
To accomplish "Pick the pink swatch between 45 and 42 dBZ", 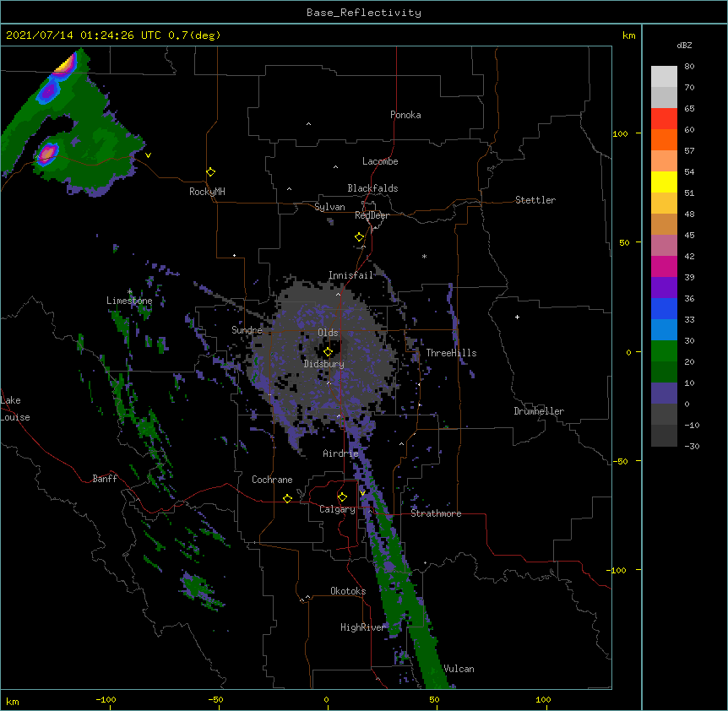I will pyautogui.click(x=664, y=245).
